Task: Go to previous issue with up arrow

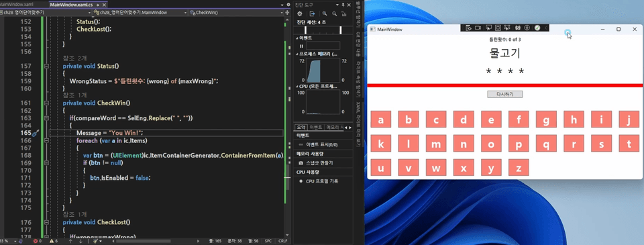Action: (x=70, y=241)
